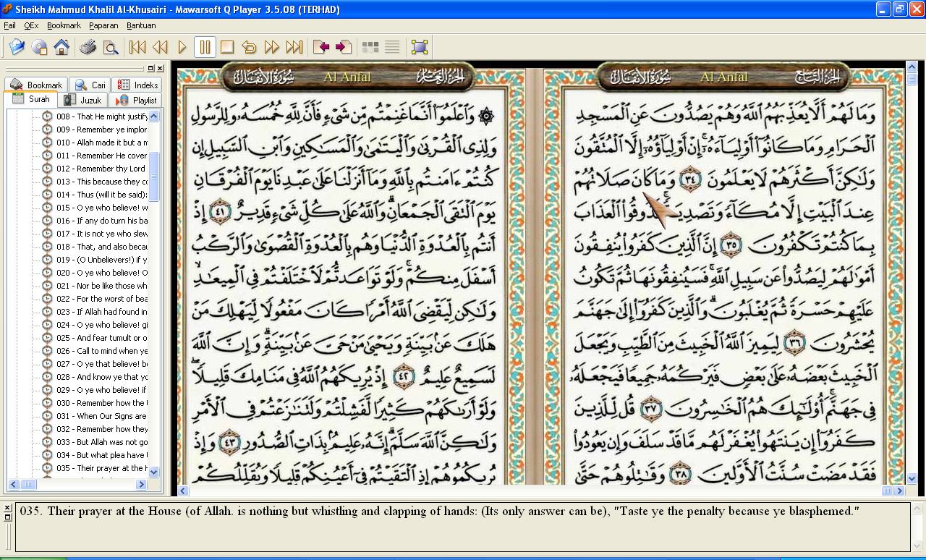Select verse 034 - But what plea have

101,455
